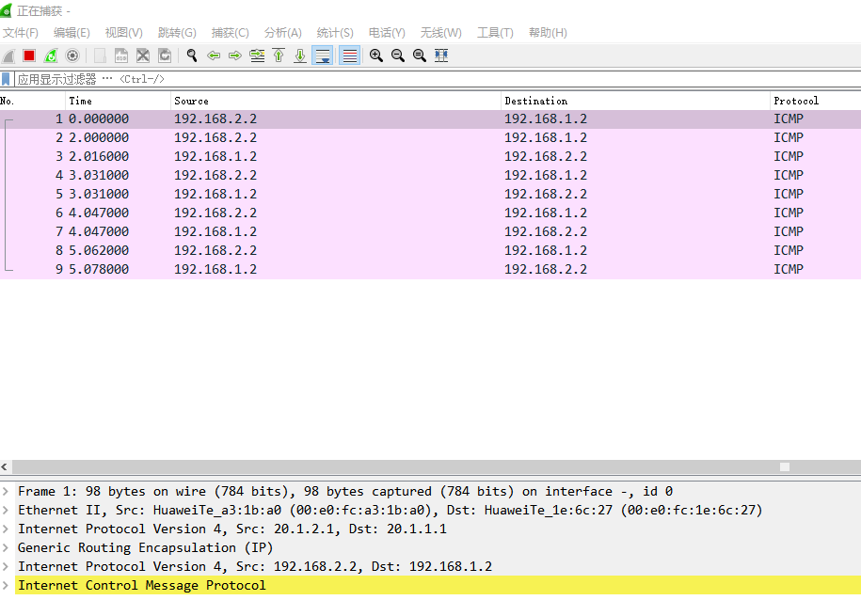
Task: Jump to last packet arrow-down icon
Action: 300,55
